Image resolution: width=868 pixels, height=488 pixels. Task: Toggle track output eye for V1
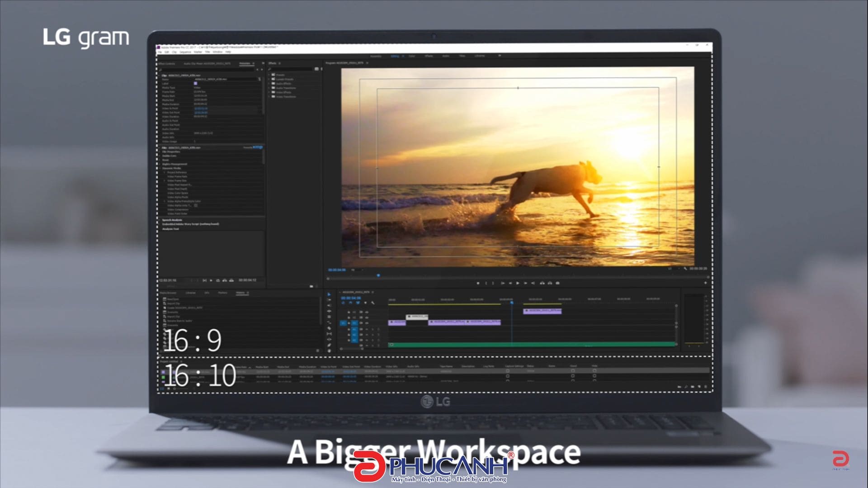[367, 323]
